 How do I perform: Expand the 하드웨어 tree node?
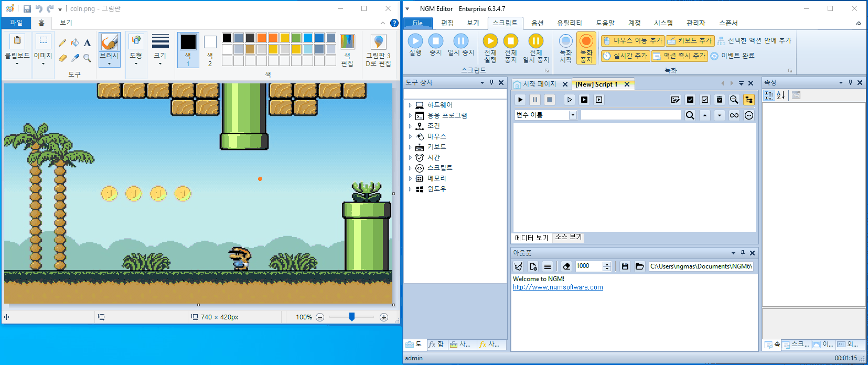410,105
